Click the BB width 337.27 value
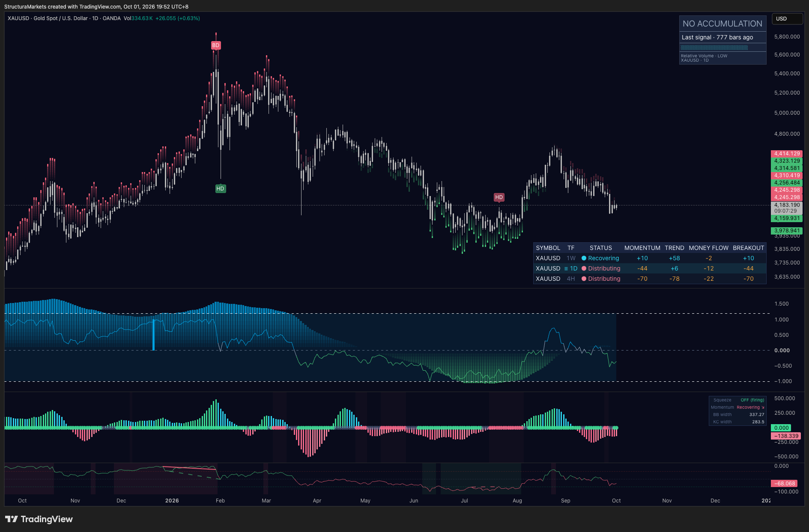This screenshot has width=809, height=532. [x=757, y=415]
